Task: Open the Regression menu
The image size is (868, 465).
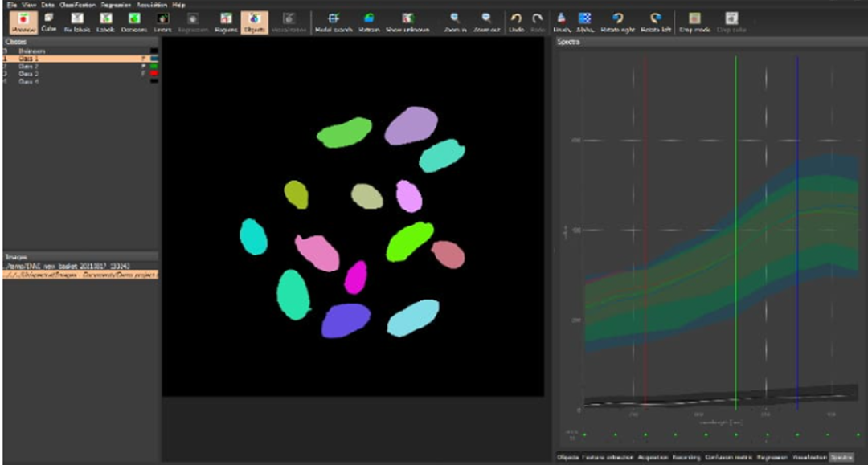Action: coord(117,5)
